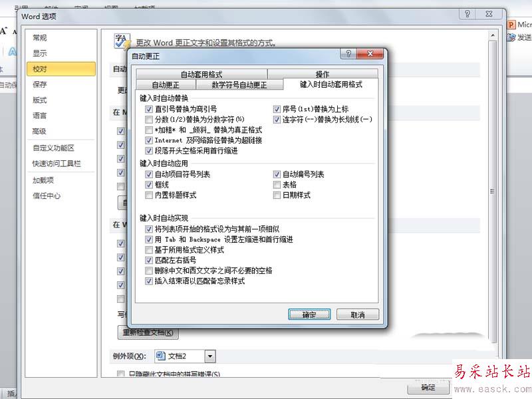Toggle 插入结束语以匹配备忘录样式 checkbox
This screenshot has width=532, height=399.
[148, 281]
